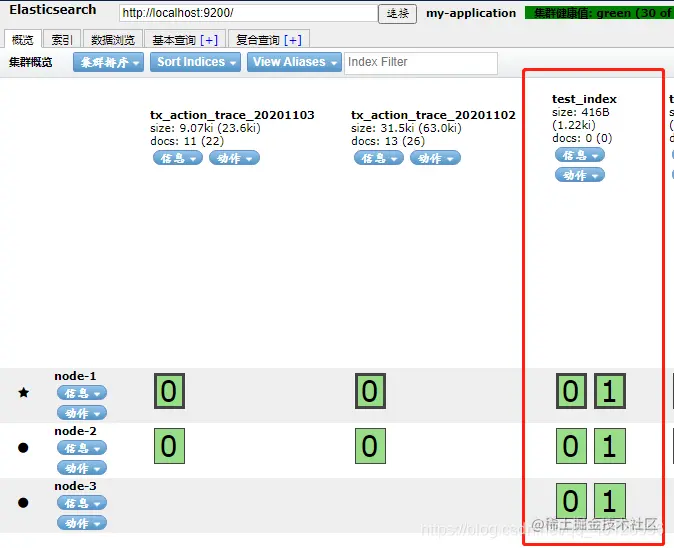Open 信息 dropdown for test_index
Viewport: 674px width, 548px height.
pos(580,155)
